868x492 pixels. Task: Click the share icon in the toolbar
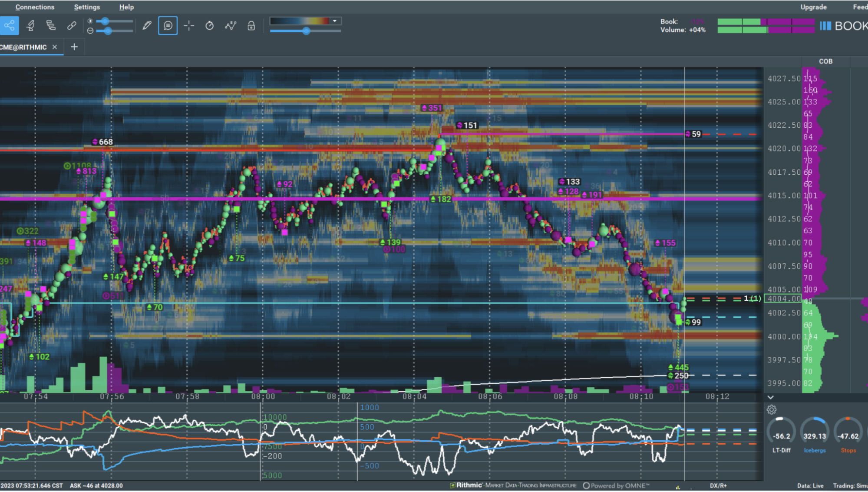[9, 26]
